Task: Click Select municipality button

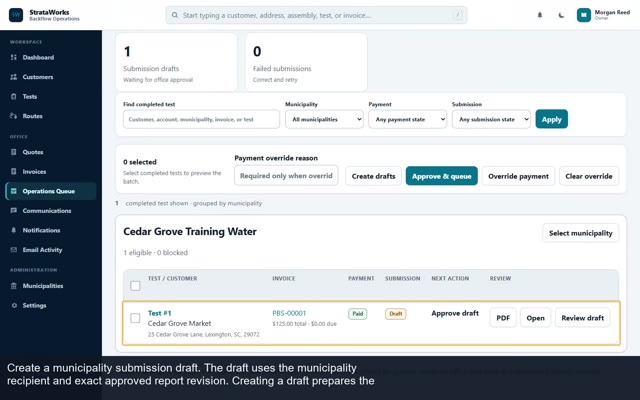Action: click(x=580, y=233)
